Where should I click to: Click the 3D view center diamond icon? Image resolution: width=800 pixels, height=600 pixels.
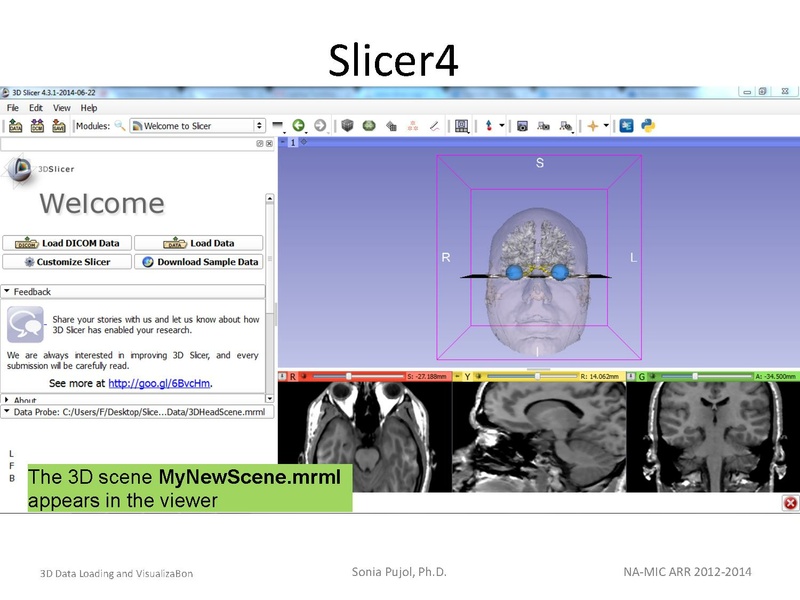point(304,142)
